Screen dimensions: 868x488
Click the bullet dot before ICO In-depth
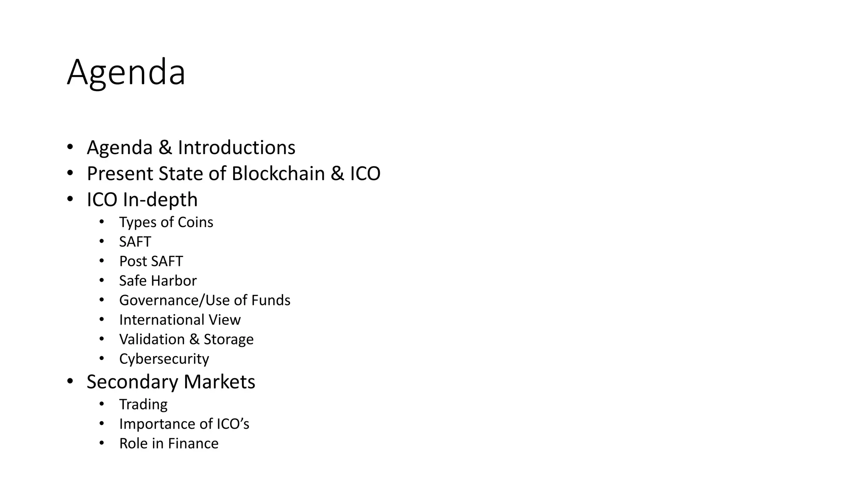pos(70,199)
